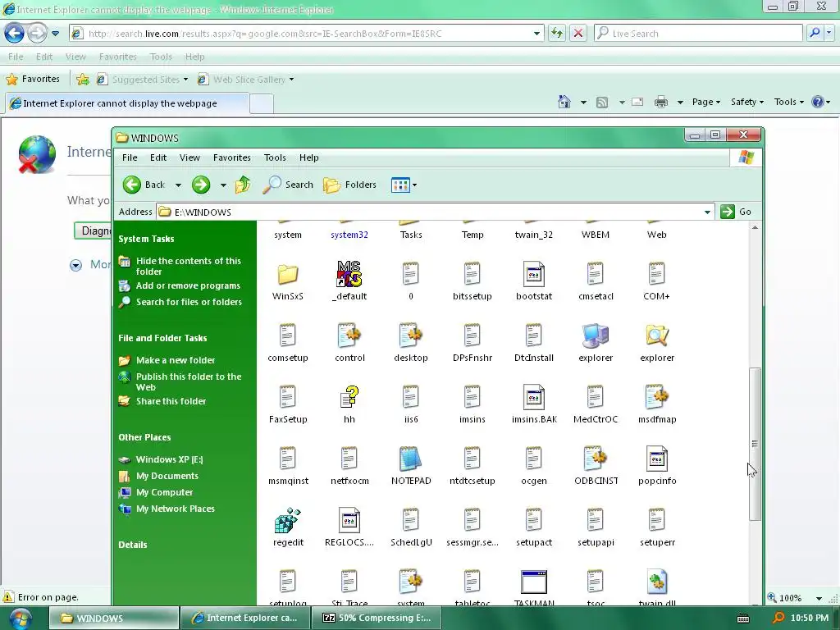The image size is (840, 630).
Task: Open Favorites menu in WINDOWS explorer
Action: tap(232, 157)
